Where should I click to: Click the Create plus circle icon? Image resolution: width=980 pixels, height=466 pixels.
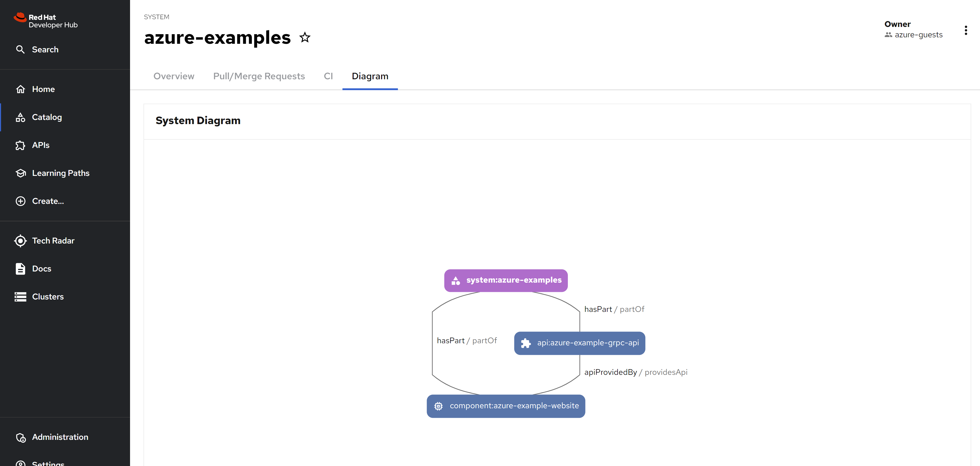[20, 201]
